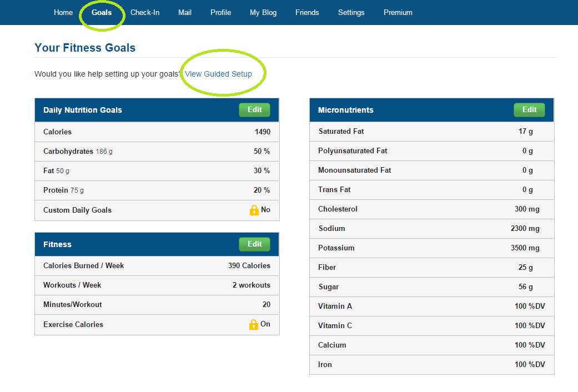Screen dimensions: 578x392
Task: Open the Profile tab
Action: [x=220, y=12]
